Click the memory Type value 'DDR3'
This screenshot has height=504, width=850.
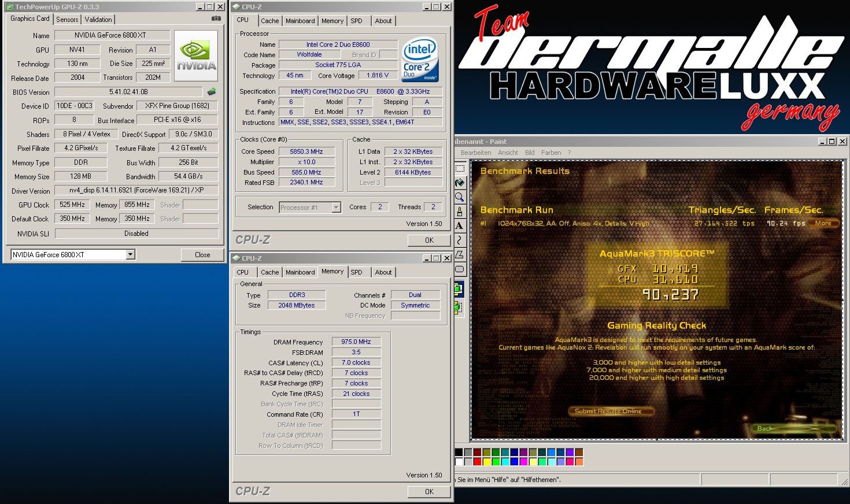click(x=297, y=295)
